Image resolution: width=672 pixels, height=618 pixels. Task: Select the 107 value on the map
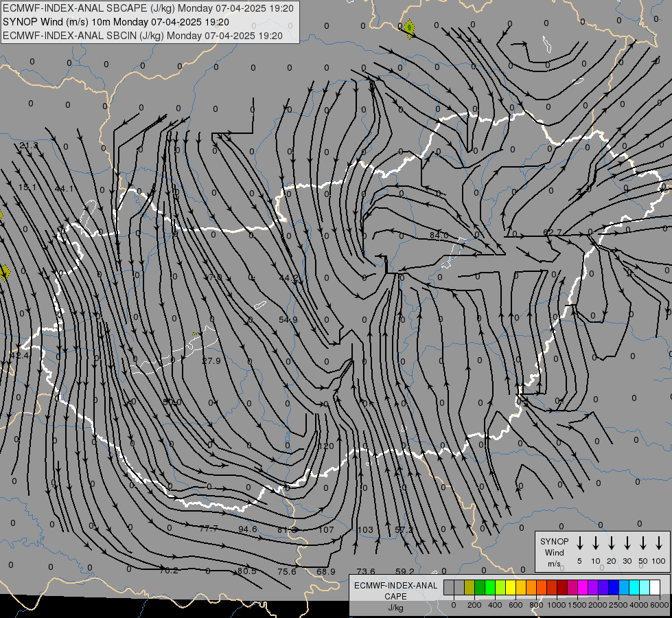(x=326, y=529)
